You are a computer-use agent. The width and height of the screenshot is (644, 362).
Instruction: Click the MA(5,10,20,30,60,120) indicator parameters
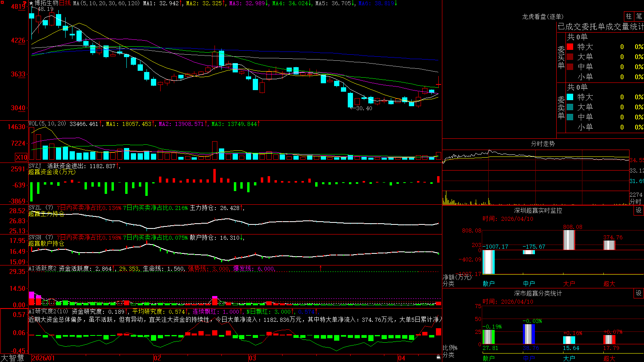106,3
